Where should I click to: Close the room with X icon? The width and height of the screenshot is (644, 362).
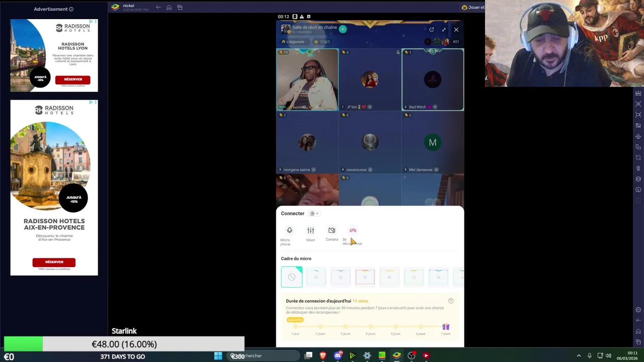tap(456, 30)
